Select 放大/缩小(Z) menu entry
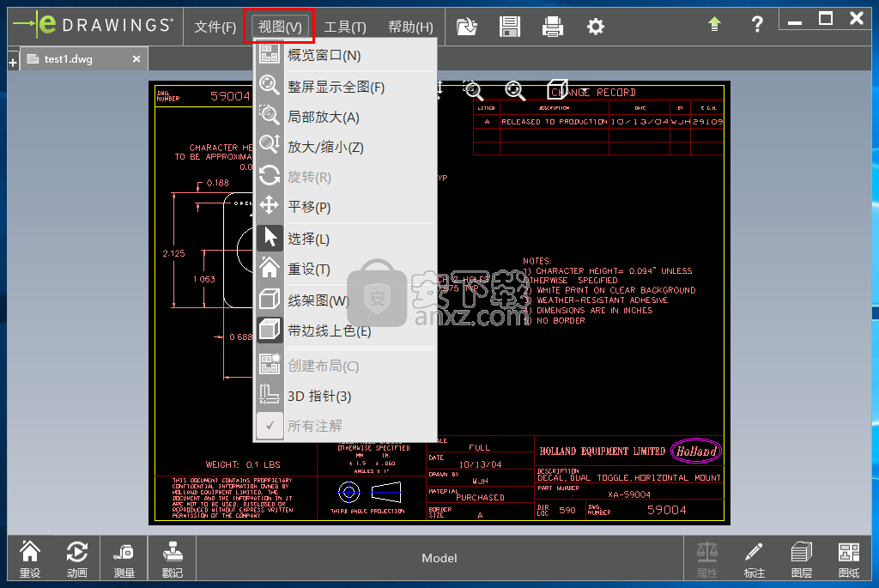 coord(345,147)
